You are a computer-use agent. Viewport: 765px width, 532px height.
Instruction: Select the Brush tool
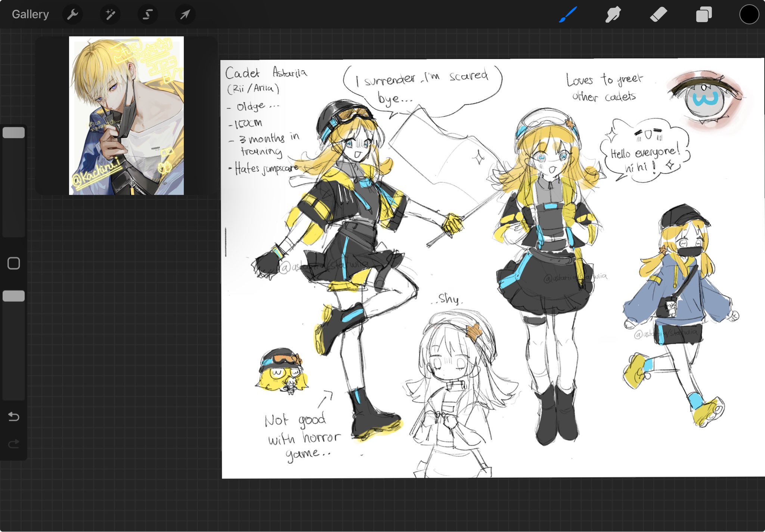click(568, 15)
